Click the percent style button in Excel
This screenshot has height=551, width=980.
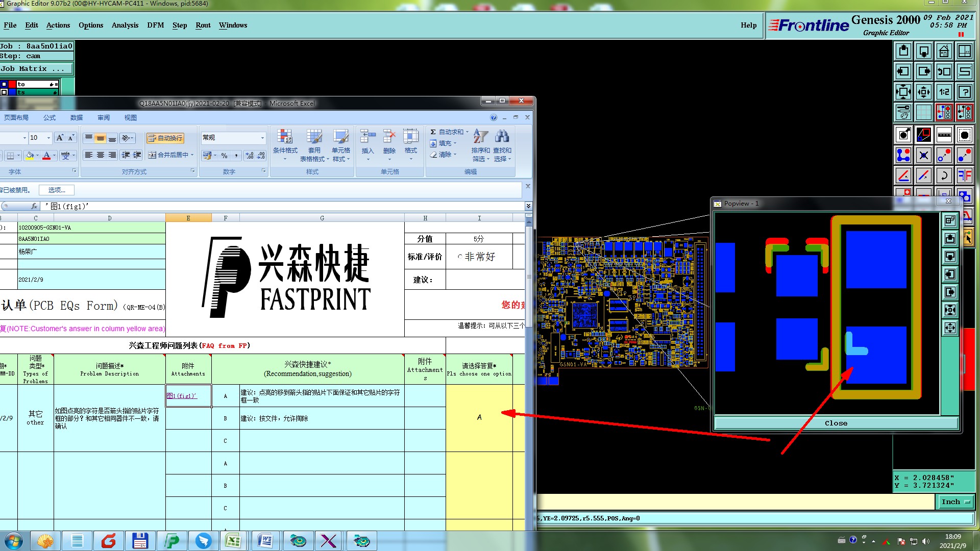[x=225, y=156]
